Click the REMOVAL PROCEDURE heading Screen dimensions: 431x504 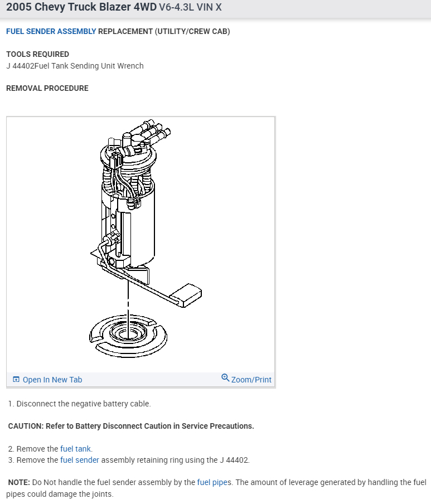click(x=47, y=88)
